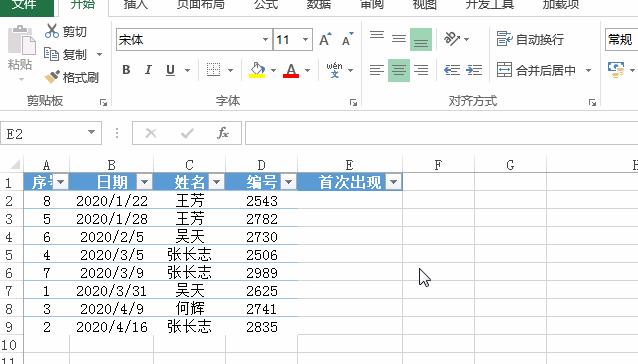Toggle bold formatting
Screen dimensions: 638x364
(x=126, y=70)
